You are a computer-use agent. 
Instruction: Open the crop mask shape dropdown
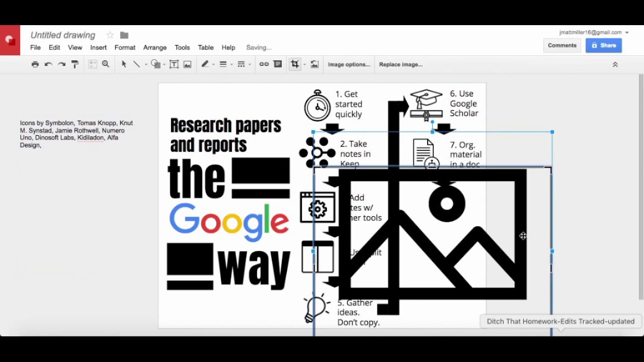coord(304,65)
